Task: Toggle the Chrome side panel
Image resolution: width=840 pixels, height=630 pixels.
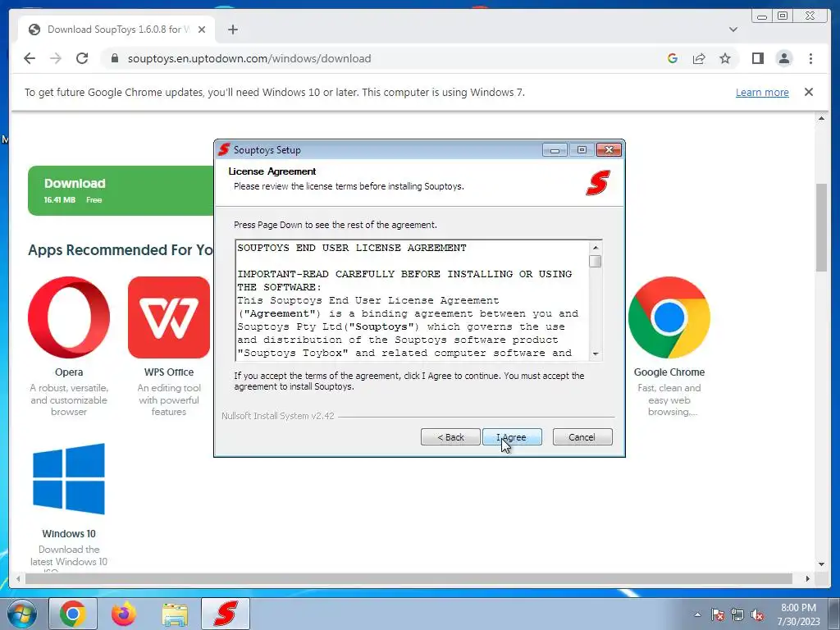Action: [757, 58]
